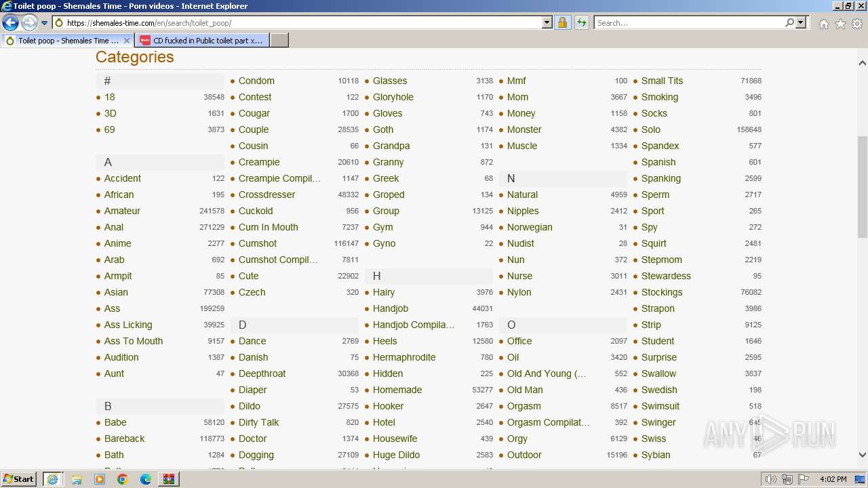Open the recent pages dropdown arrow
Image resolution: width=868 pixels, height=488 pixels.
point(45,23)
